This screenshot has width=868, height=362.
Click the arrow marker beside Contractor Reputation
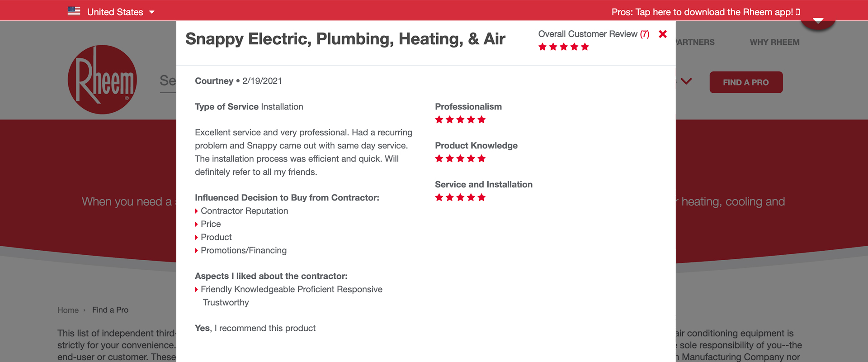[x=196, y=211]
